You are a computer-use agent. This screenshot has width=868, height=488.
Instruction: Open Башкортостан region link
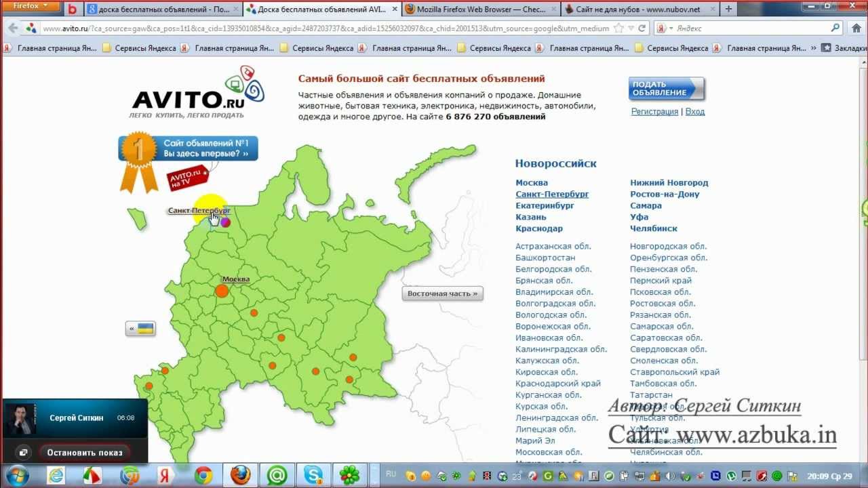click(x=545, y=258)
